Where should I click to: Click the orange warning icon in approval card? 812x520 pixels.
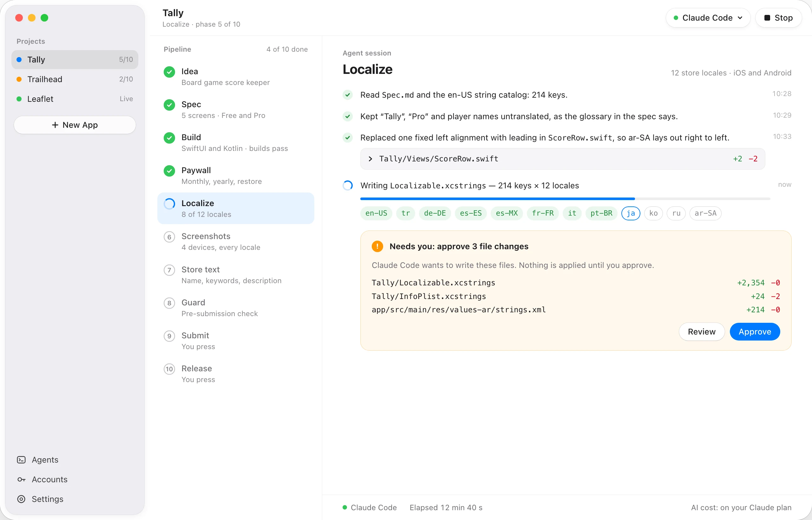(377, 246)
